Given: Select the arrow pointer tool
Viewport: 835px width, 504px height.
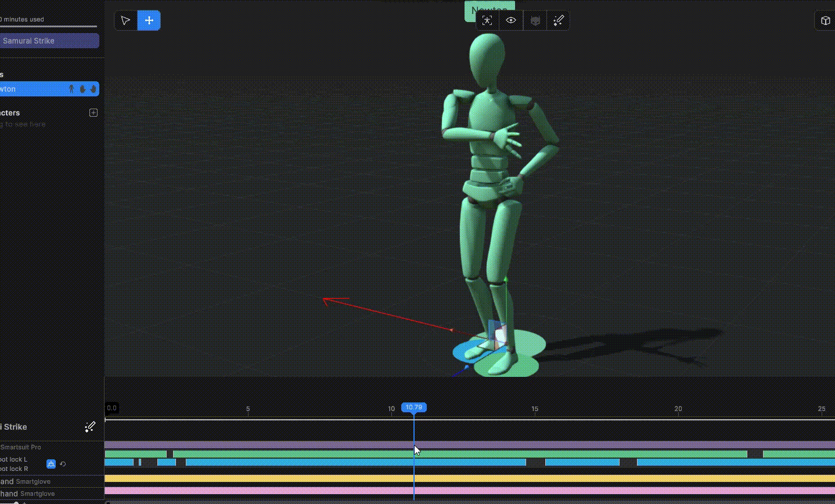Looking at the screenshot, I should 125,20.
